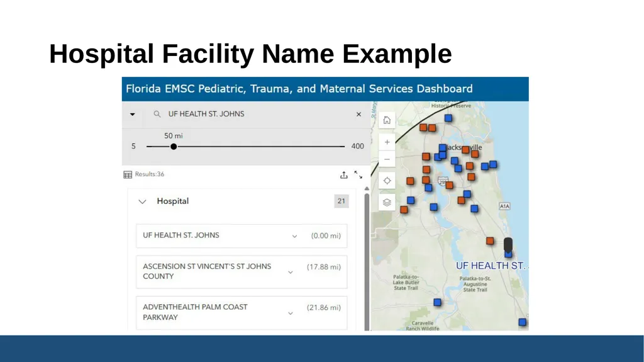Click the (17.88 mi) distance value

point(324,267)
